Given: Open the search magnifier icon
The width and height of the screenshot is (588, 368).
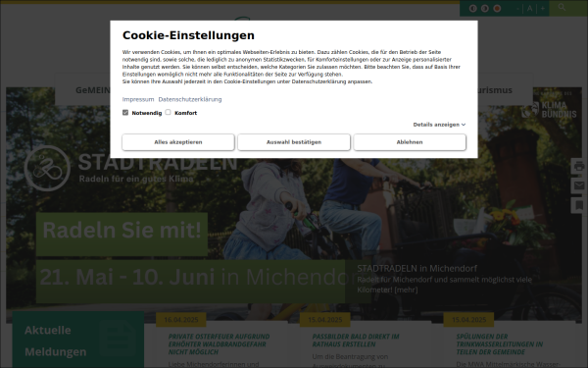Looking at the screenshot, I should pyautogui.click(x=562, y=7).
